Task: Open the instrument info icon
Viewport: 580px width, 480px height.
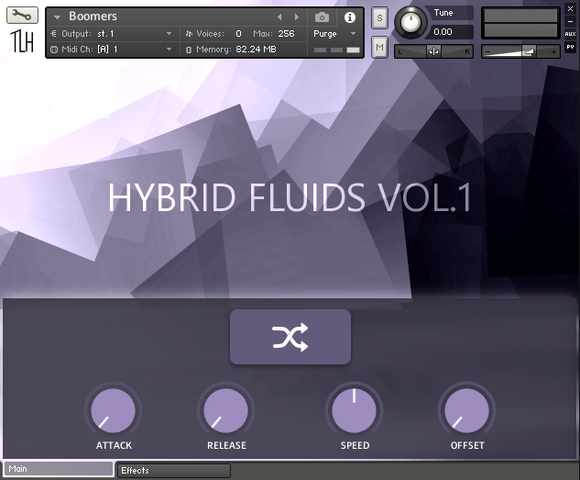Action: coord(350,17)
